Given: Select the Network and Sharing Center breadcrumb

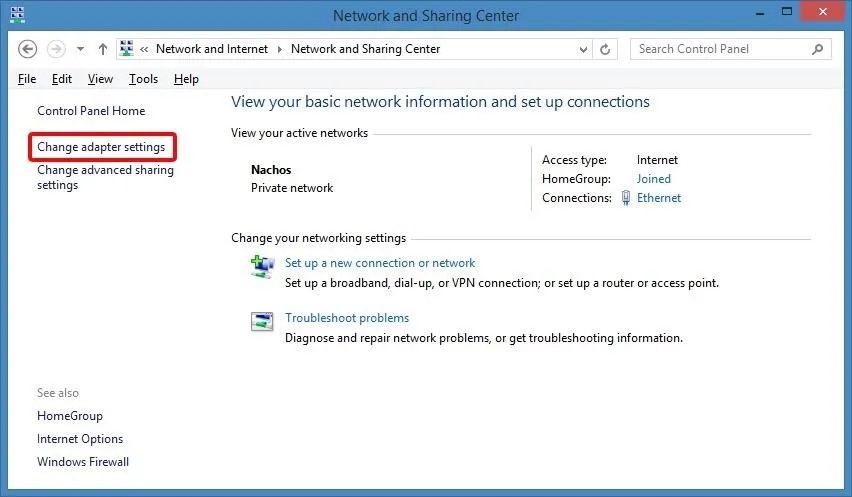Looking at the screenshot, I should [366, 49].
